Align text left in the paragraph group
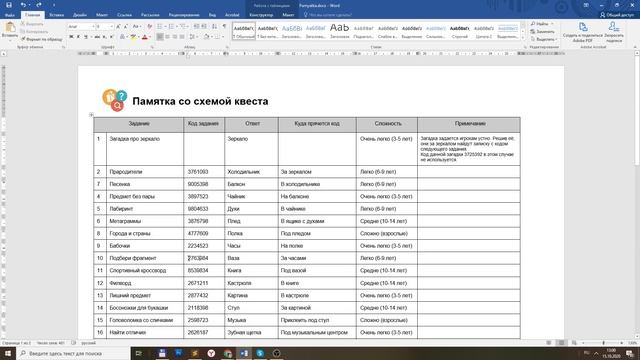Viewport: 640px width, 360px height. click(x=160, y=37)
